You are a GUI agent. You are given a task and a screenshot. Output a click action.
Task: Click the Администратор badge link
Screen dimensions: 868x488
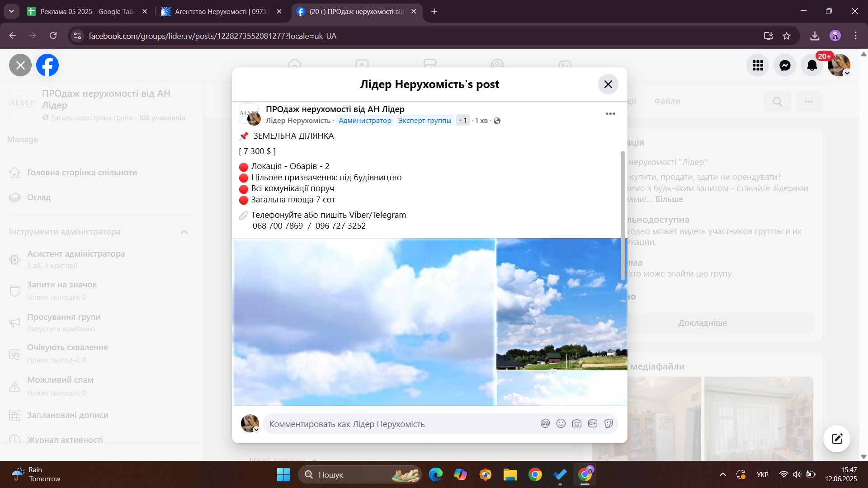point(364,121)
